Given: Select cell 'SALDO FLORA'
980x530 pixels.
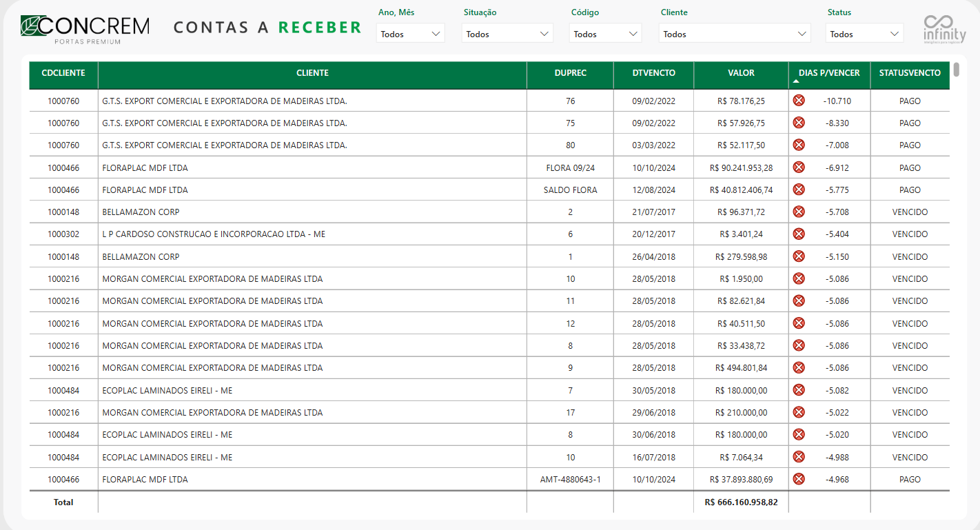Looking at the screenshot, I should 571,190.
